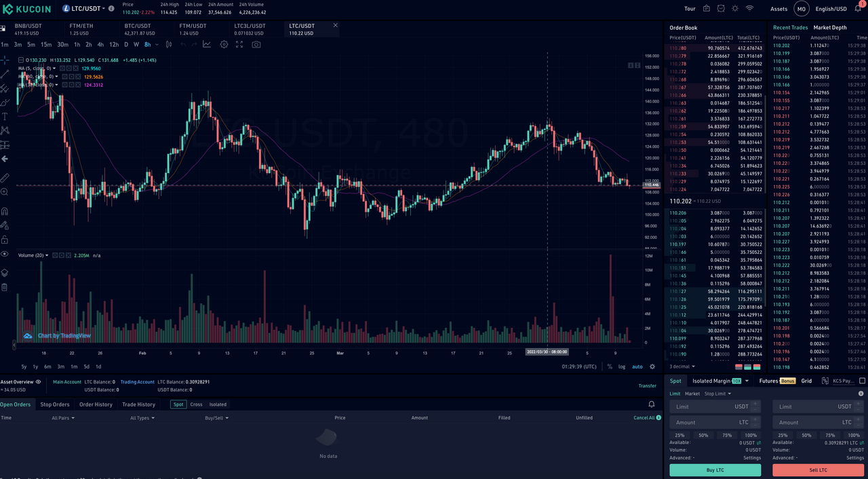Viewport: 868px width, 479px height.
Task: Select 100% of available LTC to sell
Action: [x=854, y=435]
